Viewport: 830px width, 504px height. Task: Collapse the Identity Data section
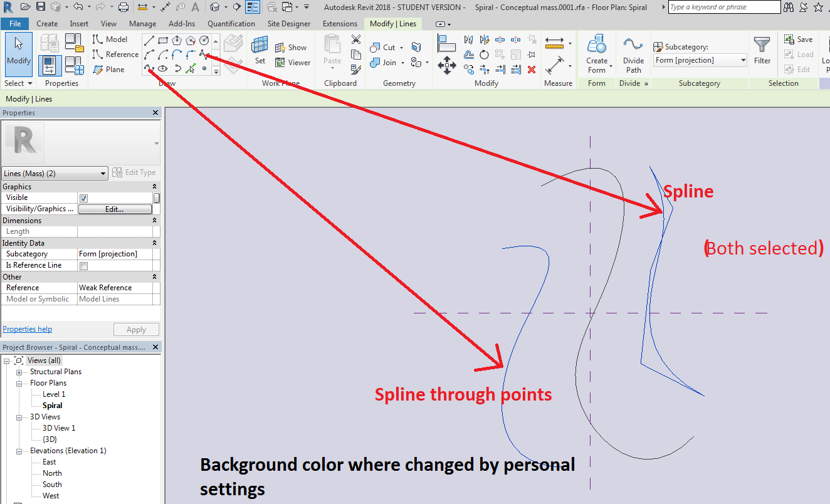tap(154, 243)
